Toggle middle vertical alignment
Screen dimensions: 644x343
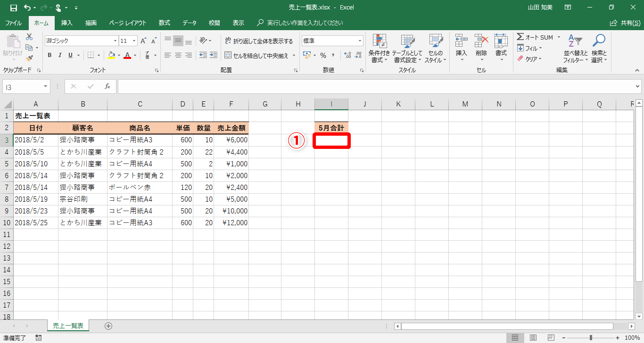(x=178, y=41)
